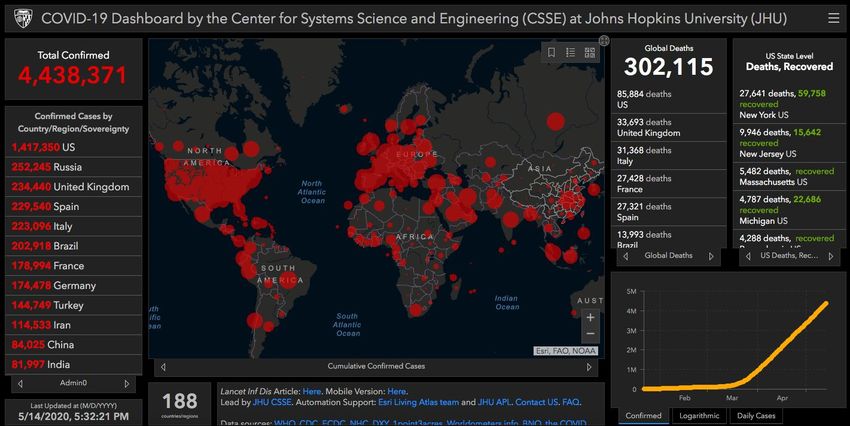The width and height of the screenshot is (850, 426).
Task: Select US in confirmed cases list
Action: (x=74, y=147)
